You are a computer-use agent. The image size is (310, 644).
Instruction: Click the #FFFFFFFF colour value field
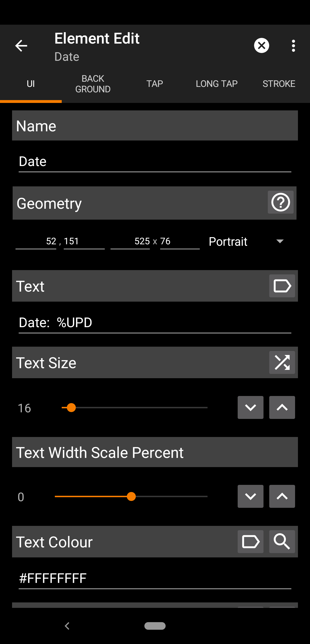coord(155,578)
